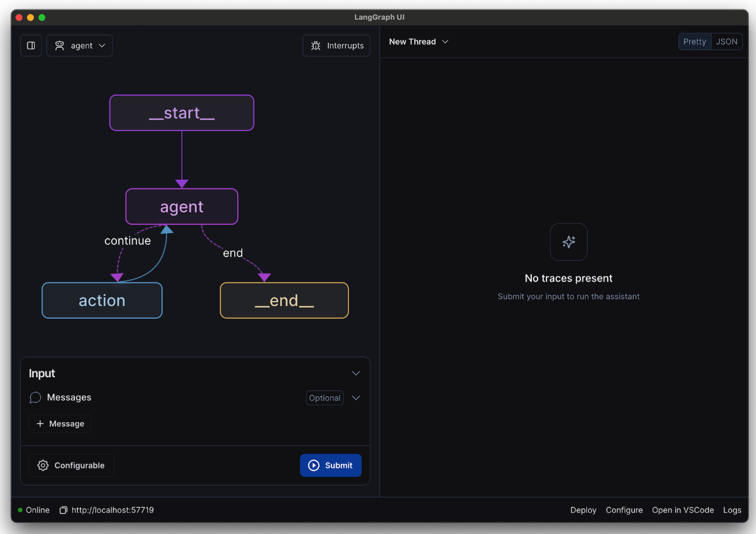Click the No traces present heading
Screen dimensions: 756x534
569,279
